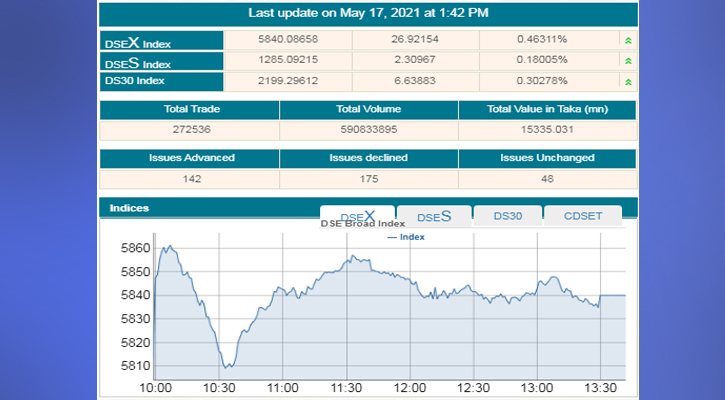Open the DSES chart tab
This screenshot has height=400, width=725.
(434, 216)
